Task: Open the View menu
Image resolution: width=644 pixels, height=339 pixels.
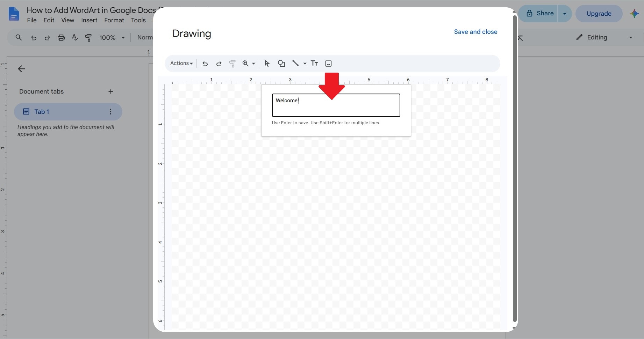Action: (x=67, y=20)
